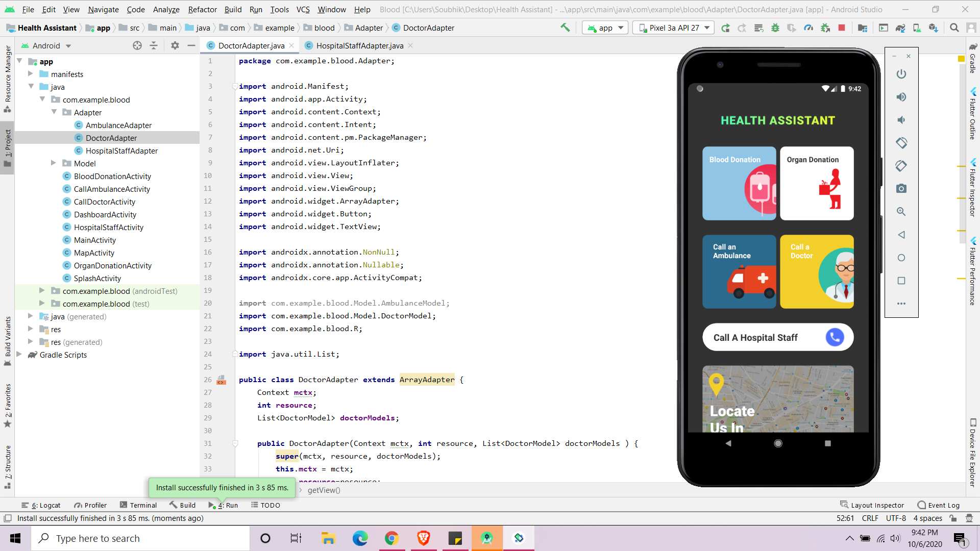
Task: Open the Logcat tool window tab
Action: pos(41,505)
